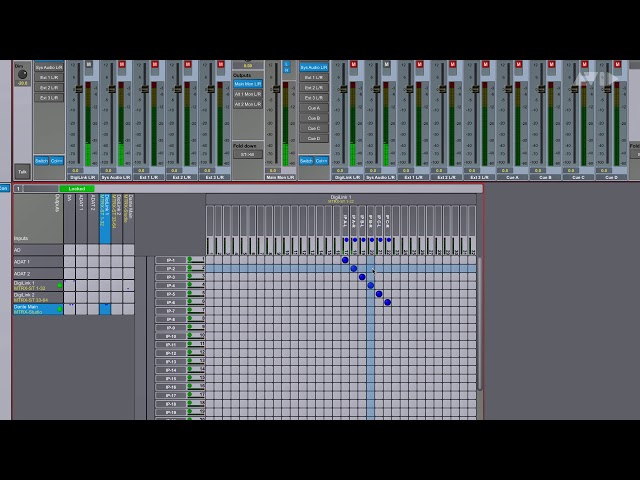
Task: Click the Cue D strip fader handle
Action: pyautogui.click(x=607, y=89)
